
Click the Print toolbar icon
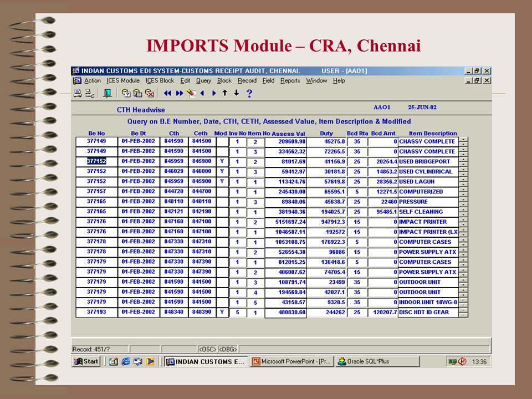click(78, 93)
